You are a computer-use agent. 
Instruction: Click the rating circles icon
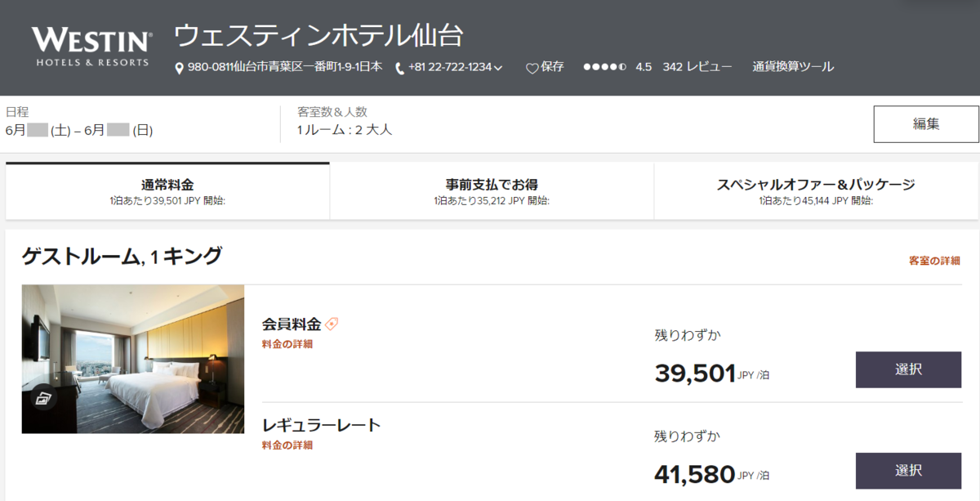pyautogui.click(x=604, y=67)
